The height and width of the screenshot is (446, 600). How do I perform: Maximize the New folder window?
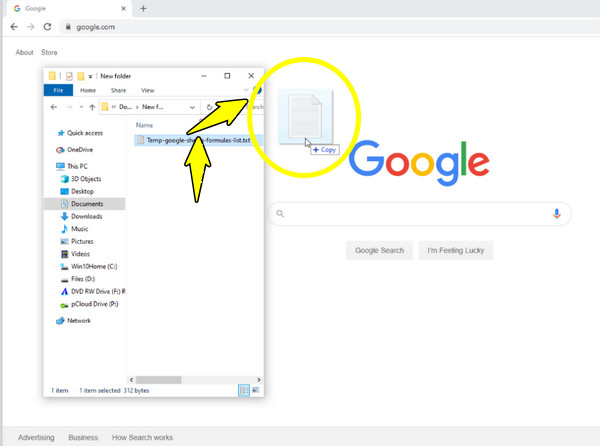(227, 76)
